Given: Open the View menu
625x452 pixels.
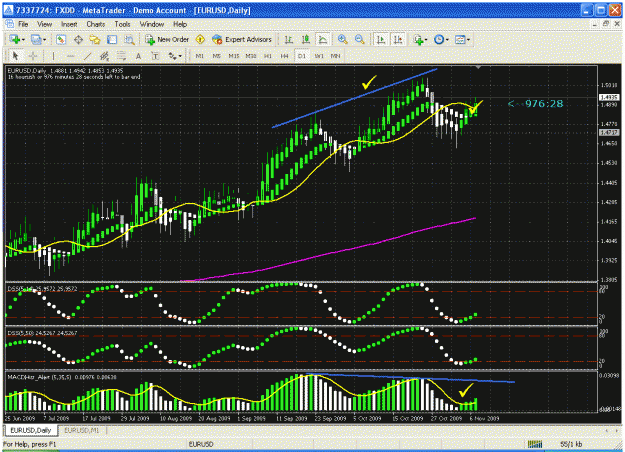Looking at the screenshot, I should [45, 24].
